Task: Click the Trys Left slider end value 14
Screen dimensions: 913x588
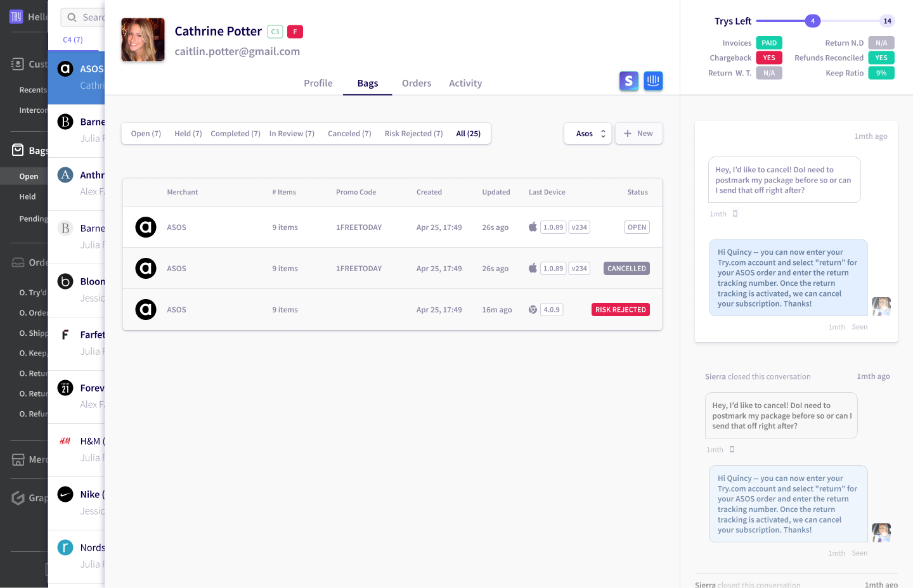Action: click(x=888, y=21)
